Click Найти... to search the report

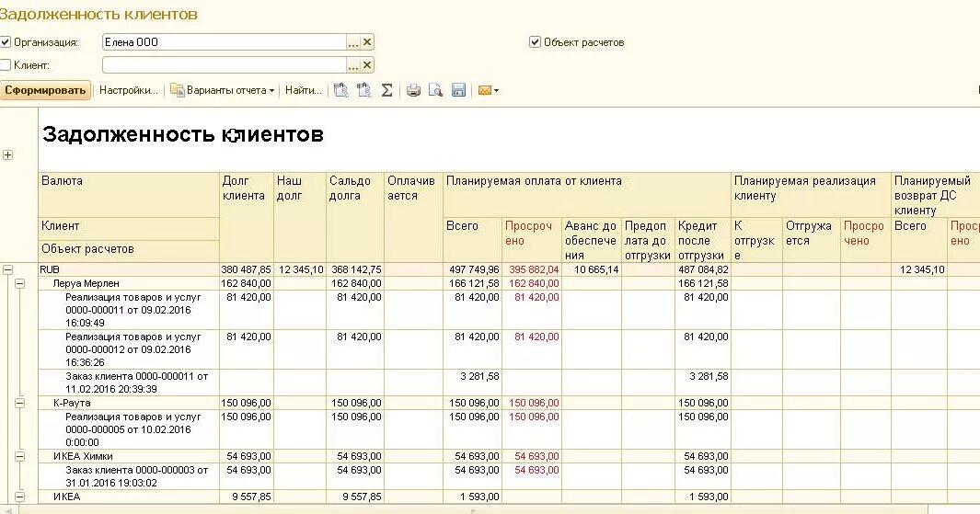point(303,90)
